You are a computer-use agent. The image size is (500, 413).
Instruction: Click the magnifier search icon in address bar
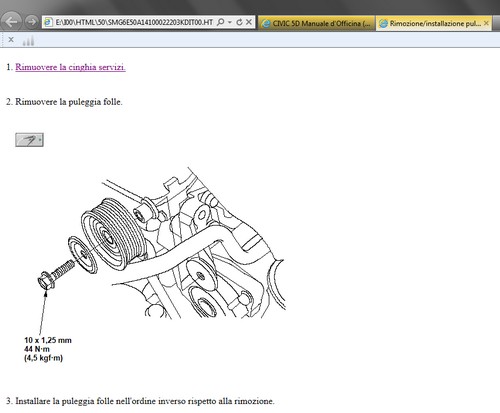point(220,22)
